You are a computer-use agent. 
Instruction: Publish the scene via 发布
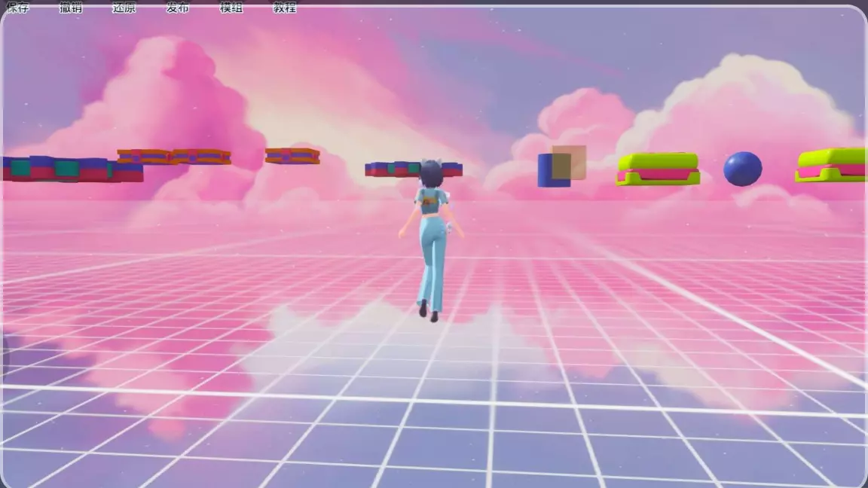point(178,8)
